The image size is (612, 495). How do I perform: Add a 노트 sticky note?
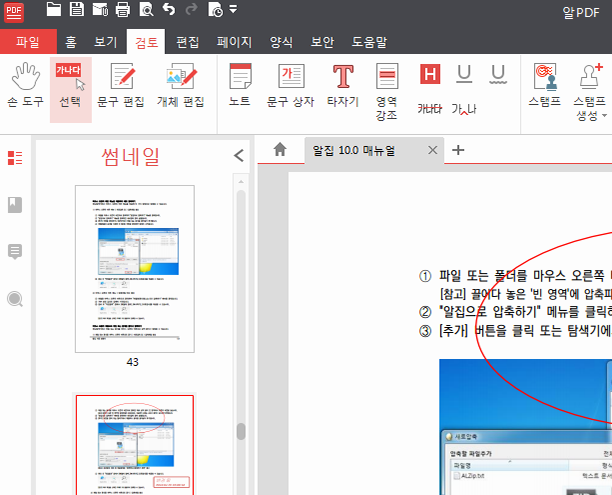coord(240,86)
